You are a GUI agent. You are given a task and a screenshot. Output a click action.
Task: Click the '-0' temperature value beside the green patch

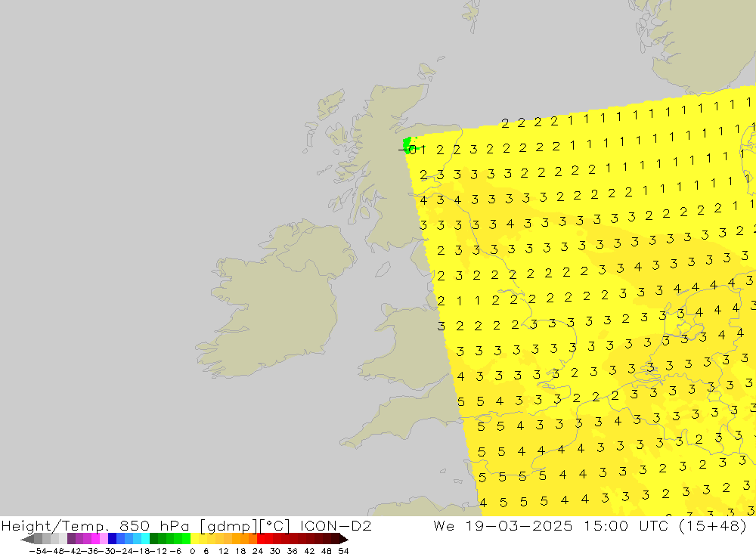coord(408,150)
